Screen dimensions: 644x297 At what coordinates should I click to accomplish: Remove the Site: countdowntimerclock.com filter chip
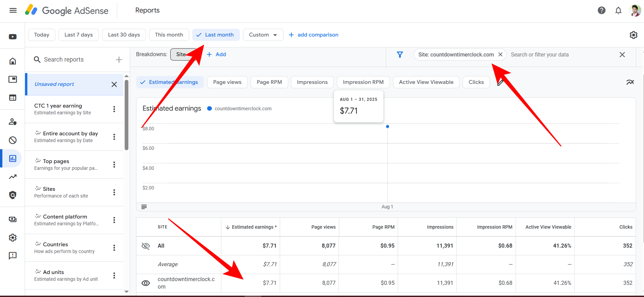pyautogui.click(x=500, y=54)
